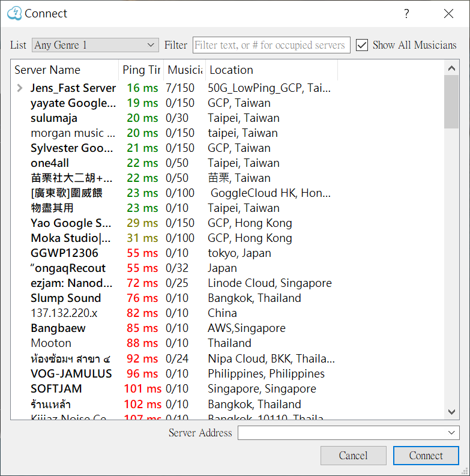Viewport: 470px width, 476px height.
Task: Click the 0/25 musicians count
Action: click(x=177, y=283)
